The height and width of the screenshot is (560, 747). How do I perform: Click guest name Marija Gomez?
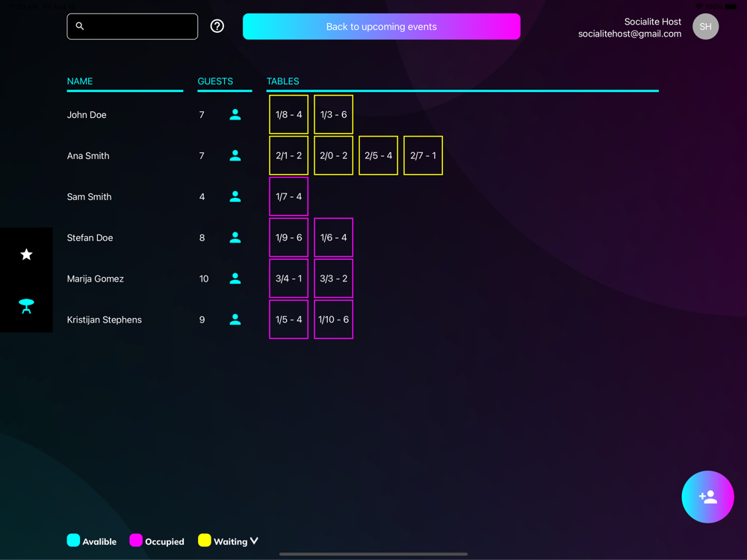96,279
